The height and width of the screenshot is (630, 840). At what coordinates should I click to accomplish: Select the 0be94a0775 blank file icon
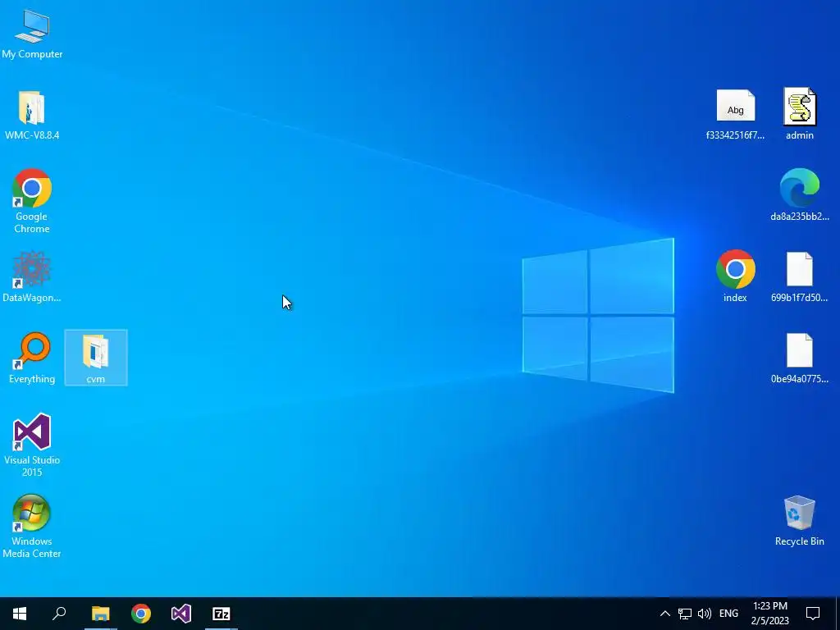[800, 358]
